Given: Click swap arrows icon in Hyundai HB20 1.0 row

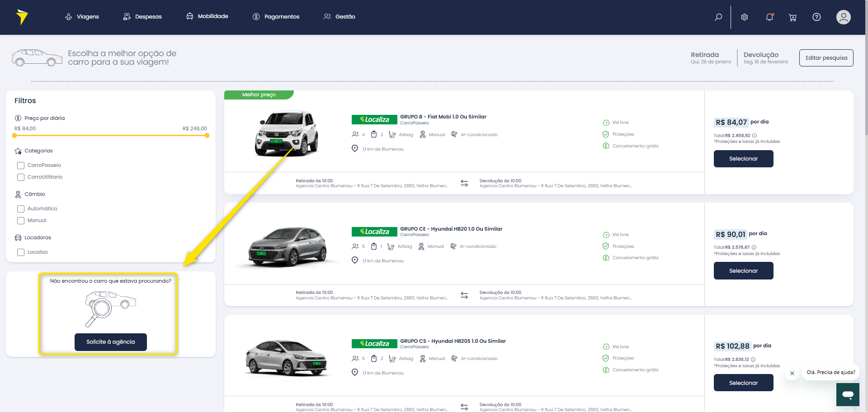Looking at the screenshot, I should coord(464,295).
